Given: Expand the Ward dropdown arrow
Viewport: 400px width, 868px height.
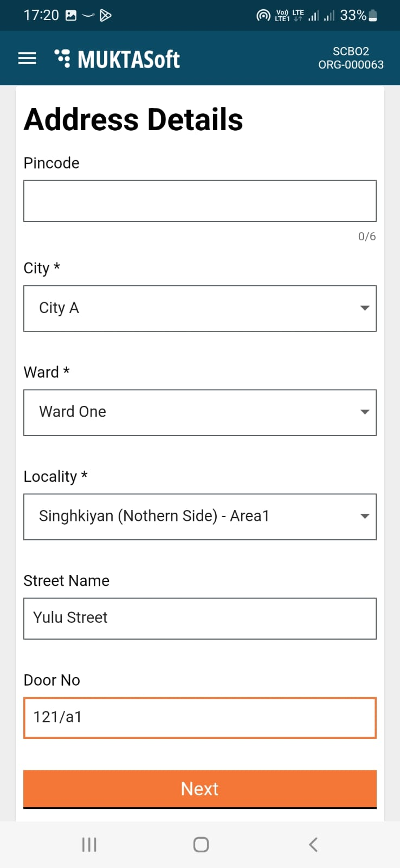Looking at the screenshot, I should click(365, 412).
